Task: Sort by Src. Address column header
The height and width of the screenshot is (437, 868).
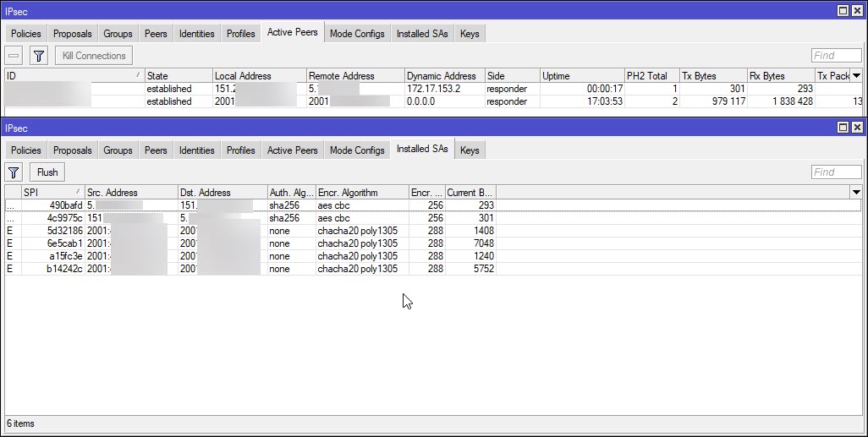Action: [x=131, y=193]
